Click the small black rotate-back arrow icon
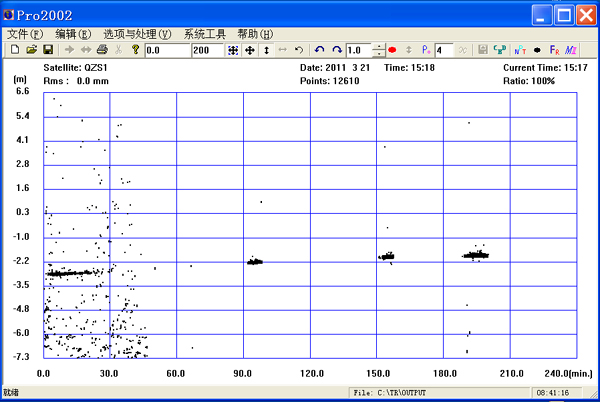 coord(299,50)
